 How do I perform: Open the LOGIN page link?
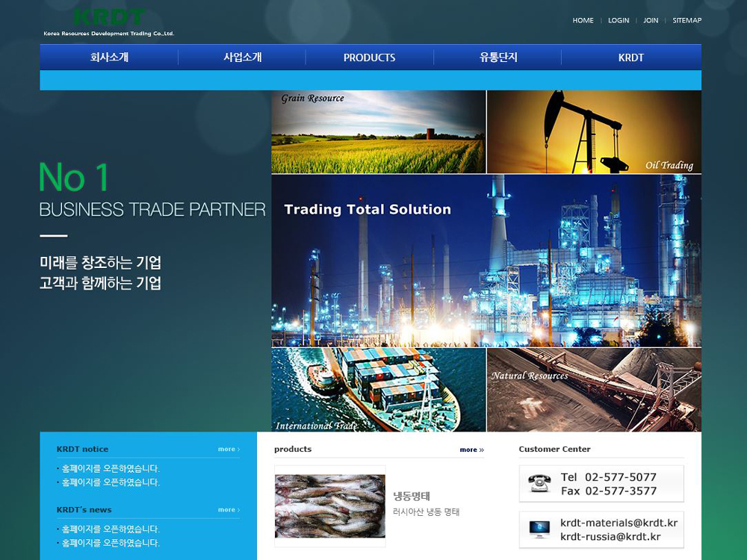pos(619,20)
